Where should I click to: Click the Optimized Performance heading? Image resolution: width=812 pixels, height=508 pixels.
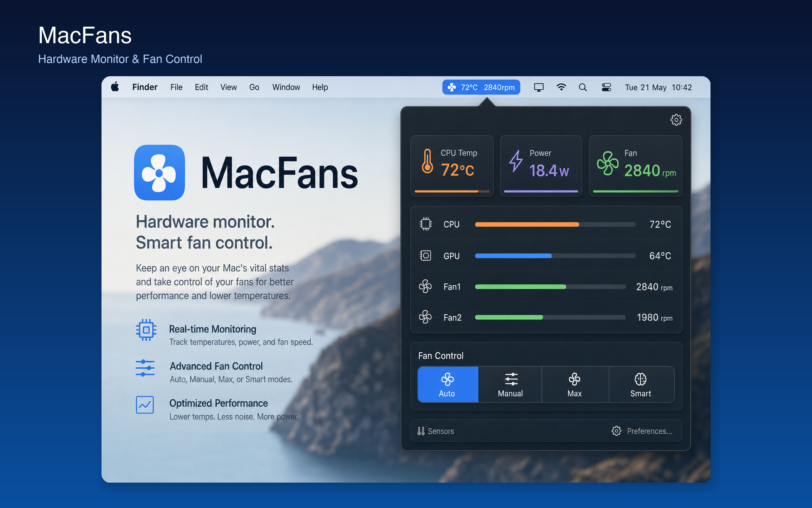pyautogui.click(x=219, y=403)
